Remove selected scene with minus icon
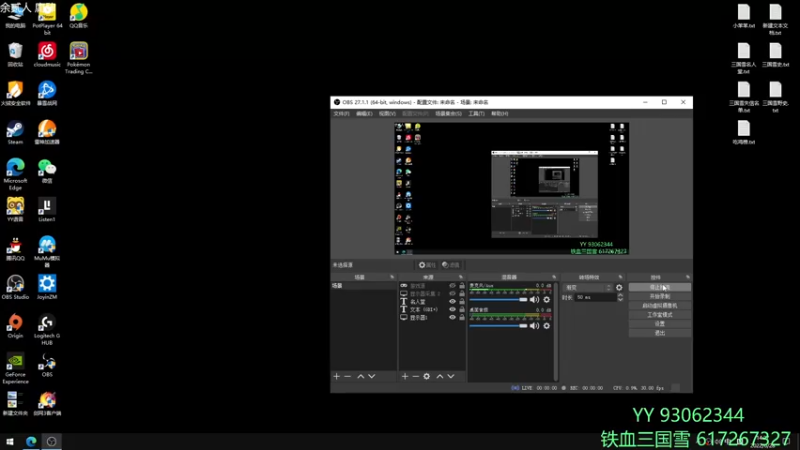The height and width of the screenshot is (450, 800). tap(348, 377)
